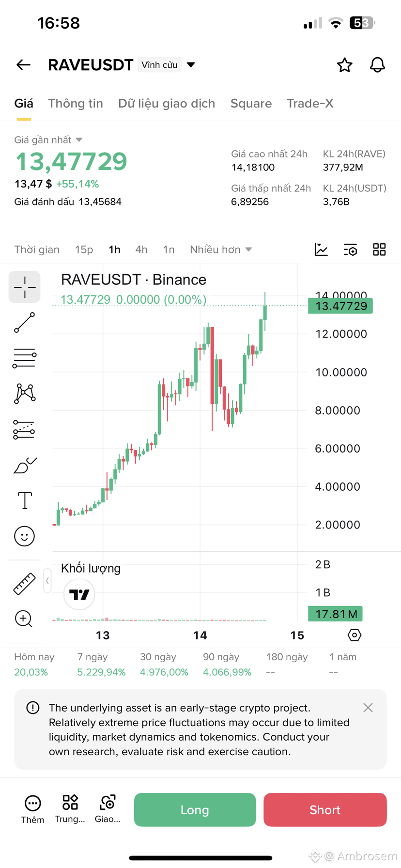
Task: Select the 90 ngày performance period
Action: click(x=227, y=665)
